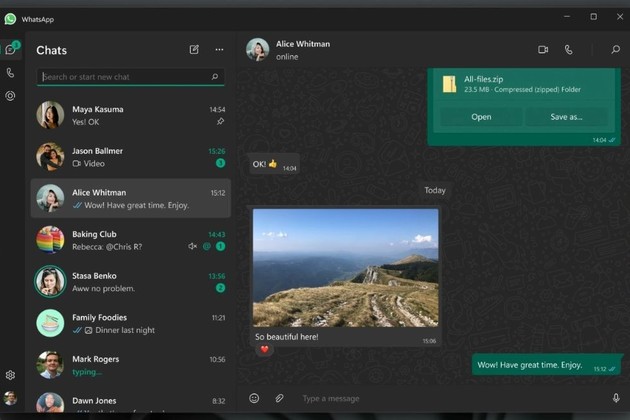Open chat with Jason Ballmer
This screenshot has width=630, height=420.
130,157
